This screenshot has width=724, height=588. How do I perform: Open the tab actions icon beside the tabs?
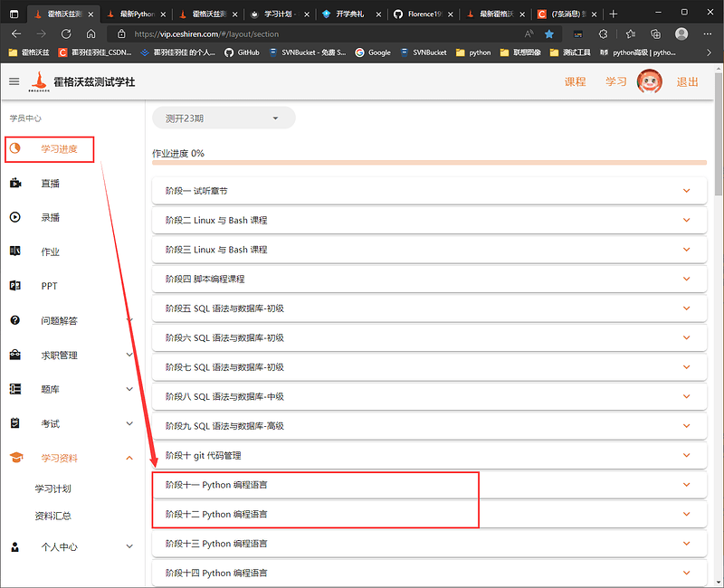click(14, 14)
